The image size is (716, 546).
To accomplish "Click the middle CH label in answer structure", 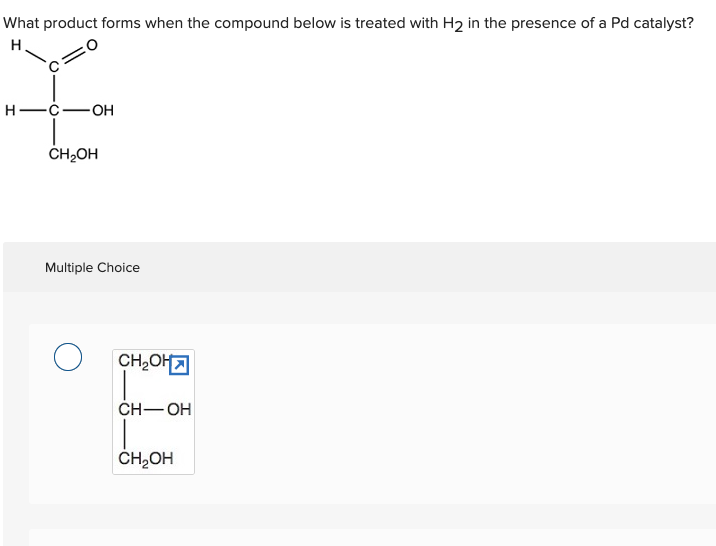I will click(130, 410).
